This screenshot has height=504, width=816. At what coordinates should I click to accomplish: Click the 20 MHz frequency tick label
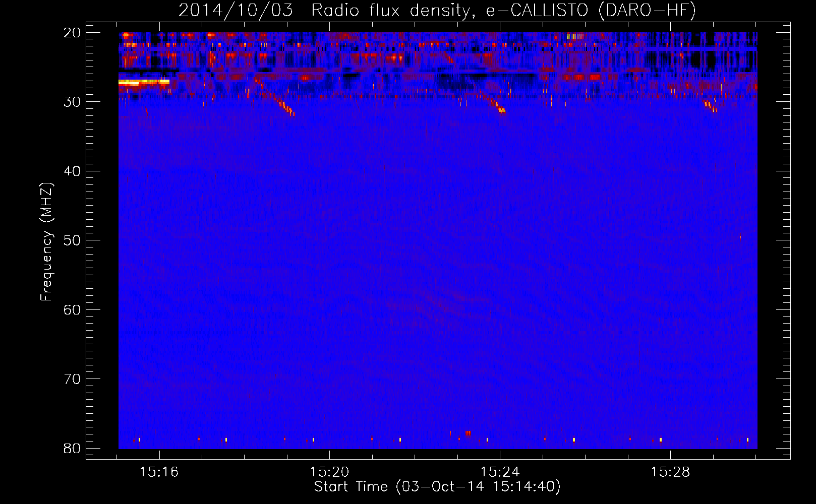[x=73, y=33]
